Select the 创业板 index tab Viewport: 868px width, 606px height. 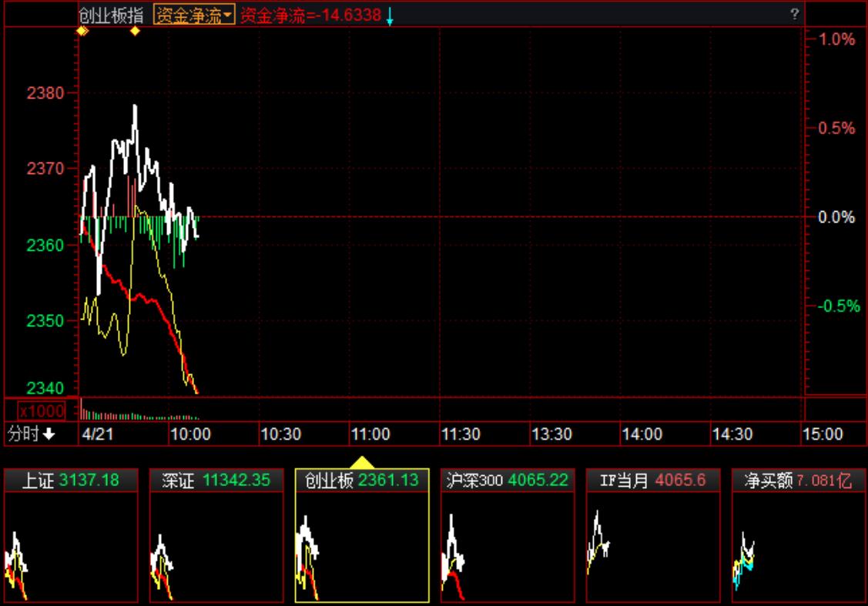tap(362, 480)
